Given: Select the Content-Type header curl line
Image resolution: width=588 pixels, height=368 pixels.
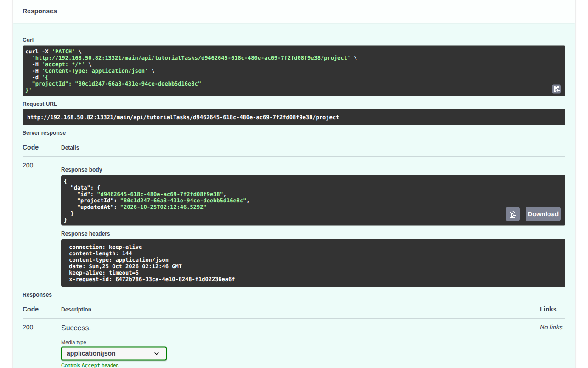Looking at the screenshot, I should 93,71.
